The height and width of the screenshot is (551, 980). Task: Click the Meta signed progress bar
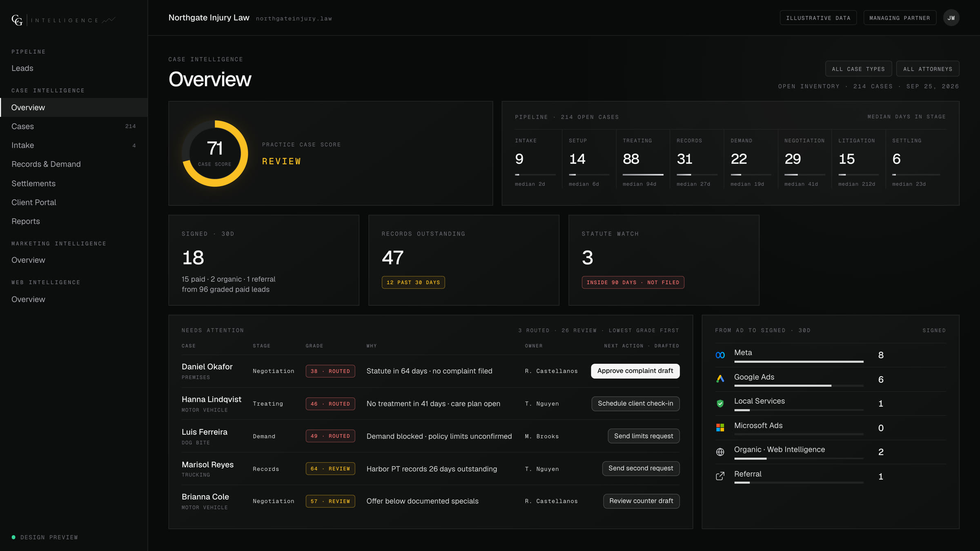[799, 362]
